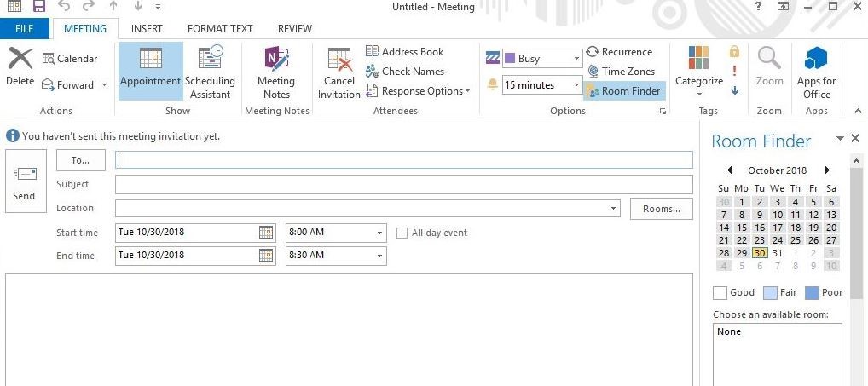This screenshot has width=868, height=386.
Task: Toggle the Room Finder pane button
Action: click(x=623, y=91)
